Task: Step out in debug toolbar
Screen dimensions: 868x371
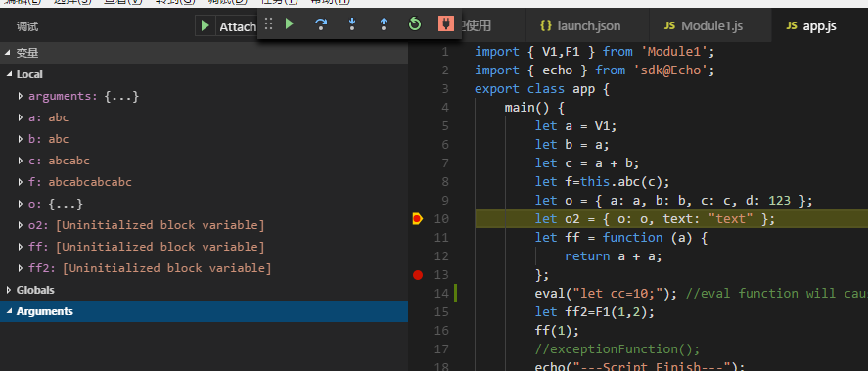Action: 383,23
